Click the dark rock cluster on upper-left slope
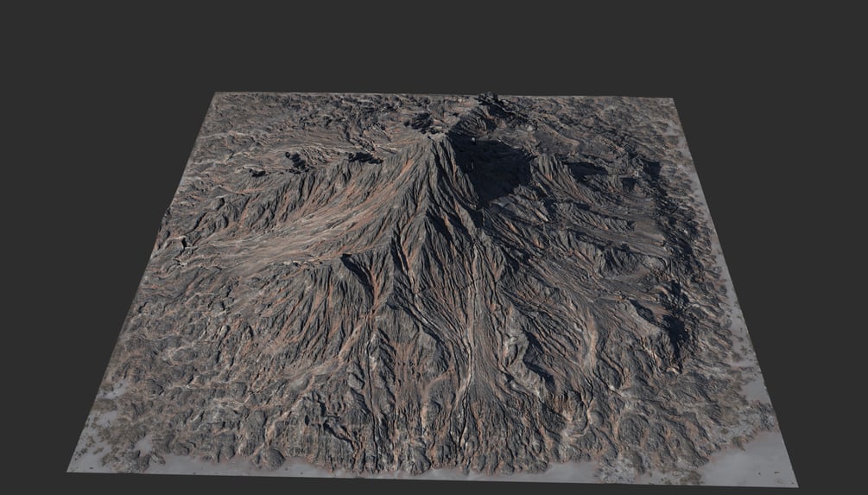Image resolution: width=868 pixels, height=495 pixels. click(x=298, y=161)
